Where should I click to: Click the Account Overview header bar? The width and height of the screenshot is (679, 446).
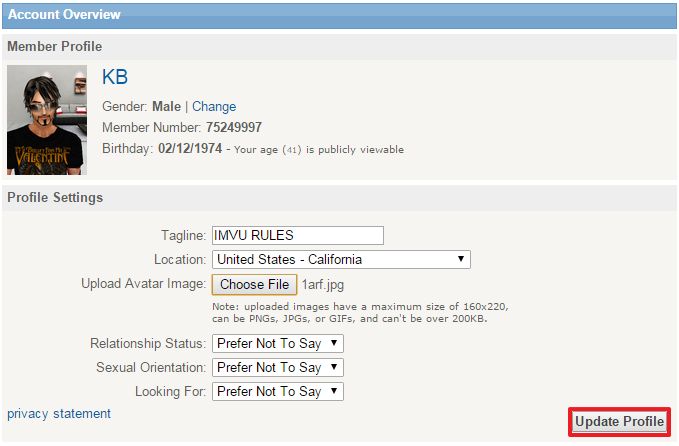64,15
